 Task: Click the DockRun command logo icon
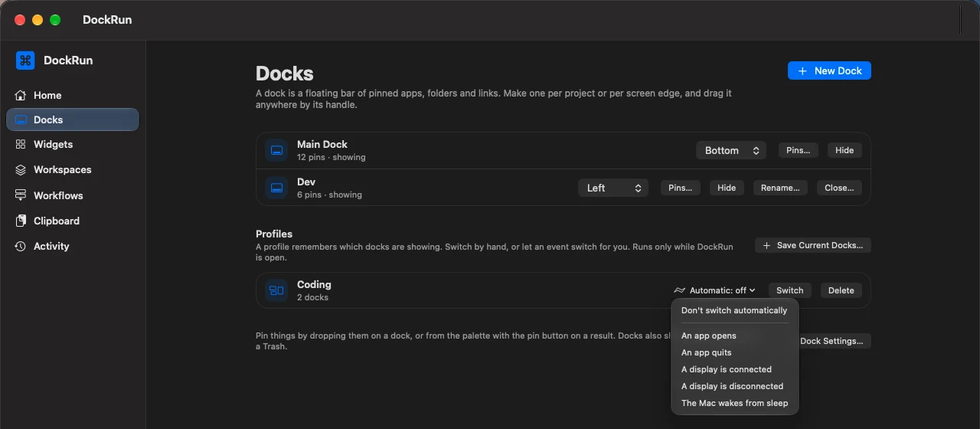[x=25, y=61]
